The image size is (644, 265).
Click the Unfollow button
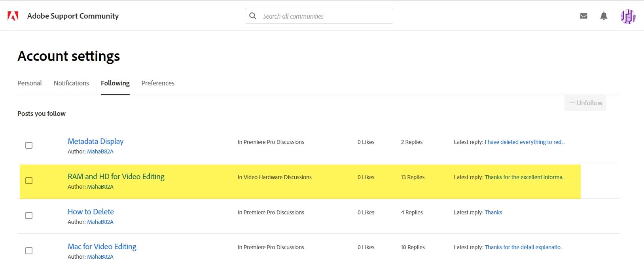[x=585, y=103]
